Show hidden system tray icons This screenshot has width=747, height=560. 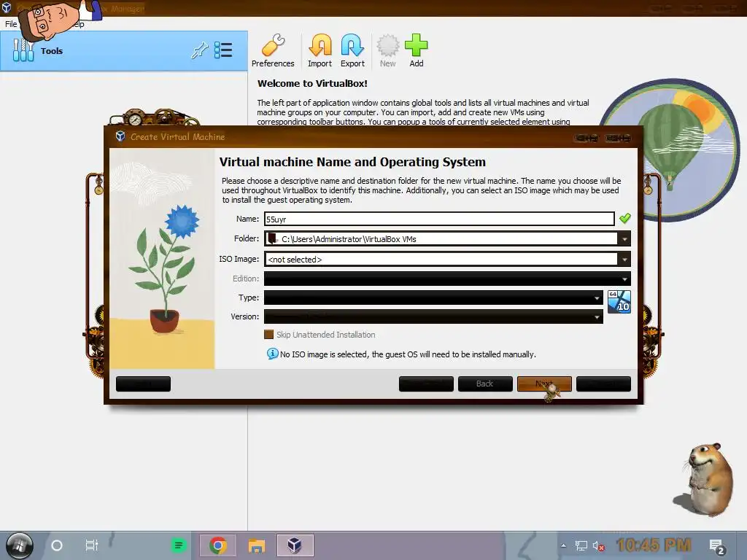[563, 545]
